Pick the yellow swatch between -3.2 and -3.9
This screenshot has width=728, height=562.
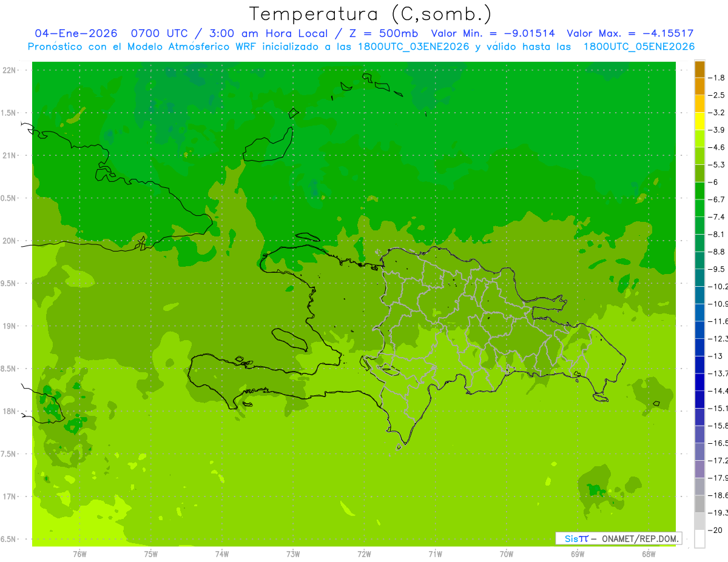[x=699, y=121]
